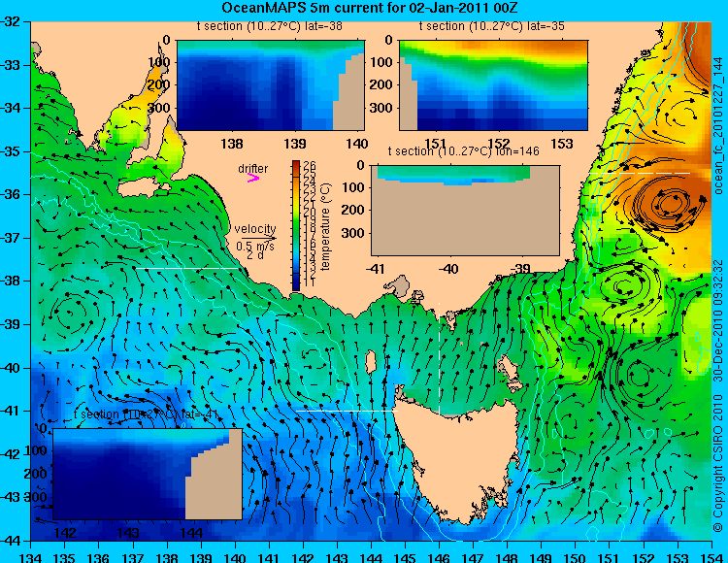This screenshot has height=563, width=728.
Task: Click the vertical "temperature (°C)" label
Action: point(325,226)
